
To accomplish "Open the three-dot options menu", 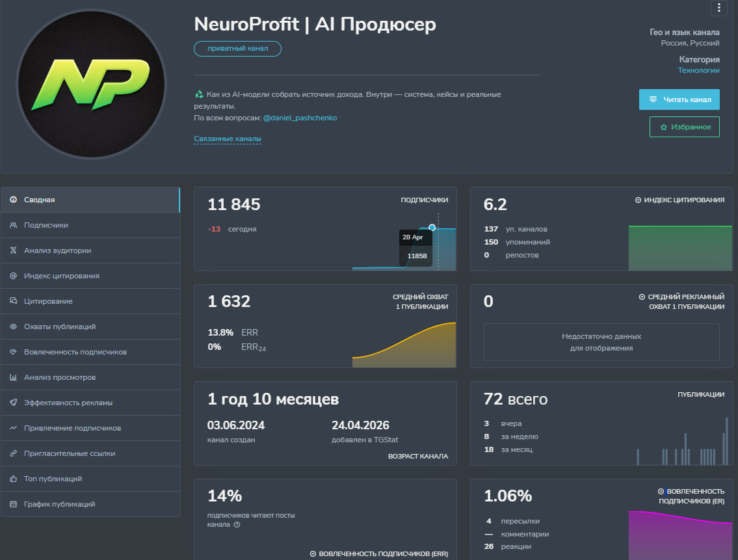I will [718, 8].
